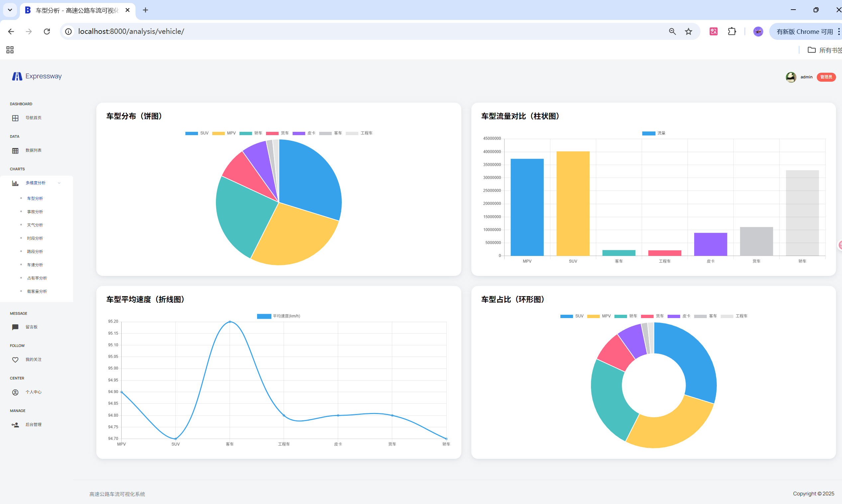842x504 pixels.
Task: Open the 数据列表 table icon
Action: click(15, 151)
